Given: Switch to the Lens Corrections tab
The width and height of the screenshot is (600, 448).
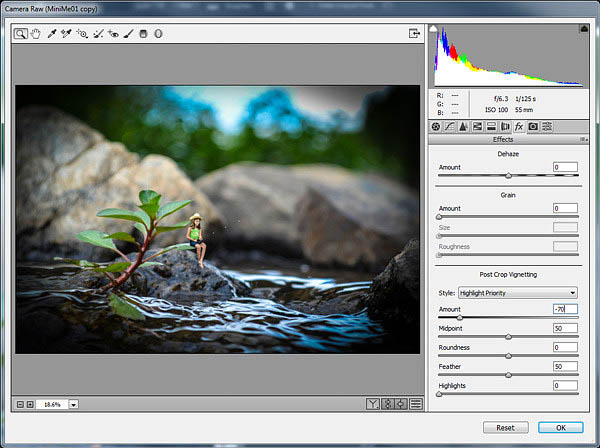Looking at the screenshot, I should (x=505, y=127).
